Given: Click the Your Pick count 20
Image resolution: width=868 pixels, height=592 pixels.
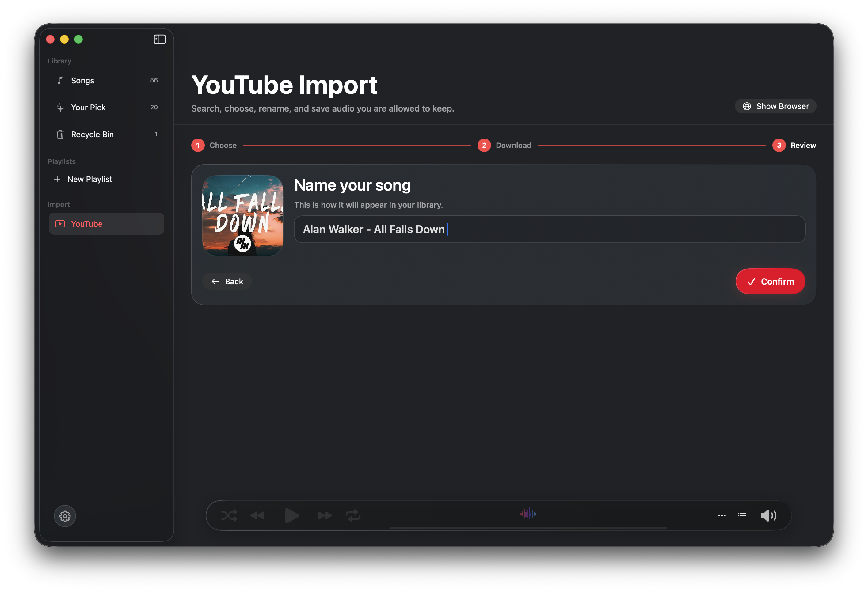Looking at the screenshot, I should pyautogui.click(x=154, y=107).
